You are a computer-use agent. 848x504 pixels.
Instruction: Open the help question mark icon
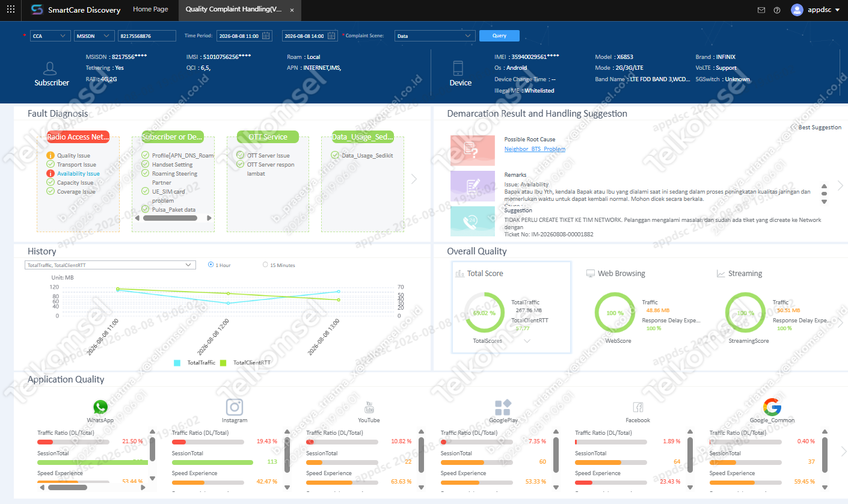777,10
